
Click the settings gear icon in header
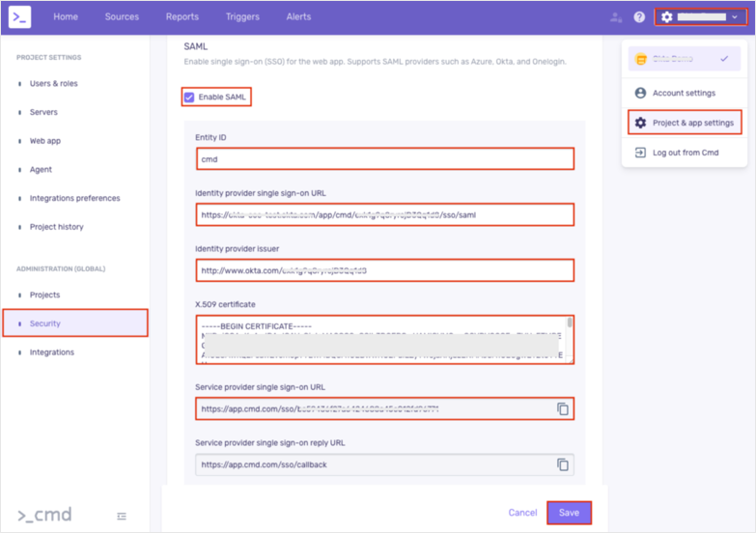point(666,17)
